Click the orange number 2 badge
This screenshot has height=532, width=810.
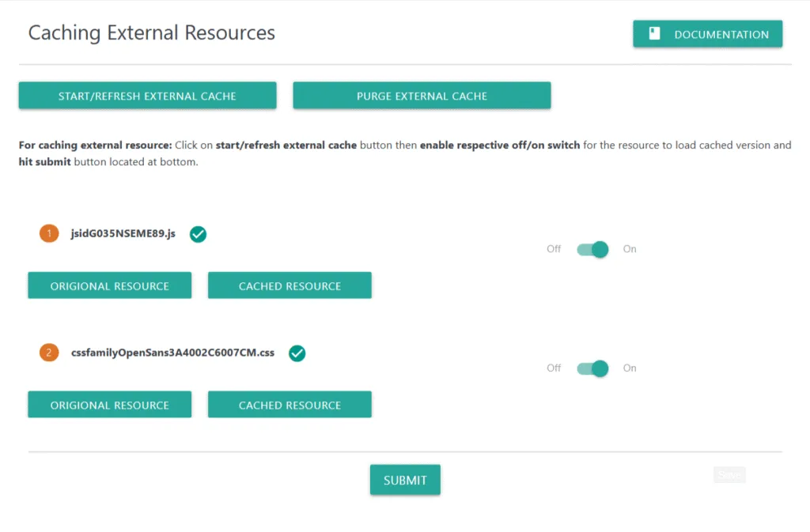48,353
